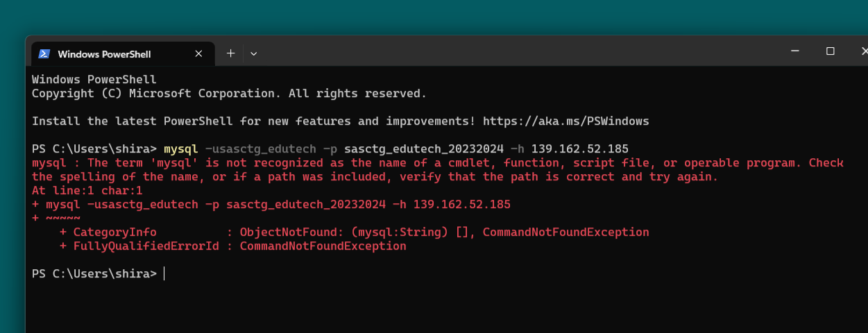Maximize the terminal window
The width and height of the screenshot is (868, 333).
(830, 51)
